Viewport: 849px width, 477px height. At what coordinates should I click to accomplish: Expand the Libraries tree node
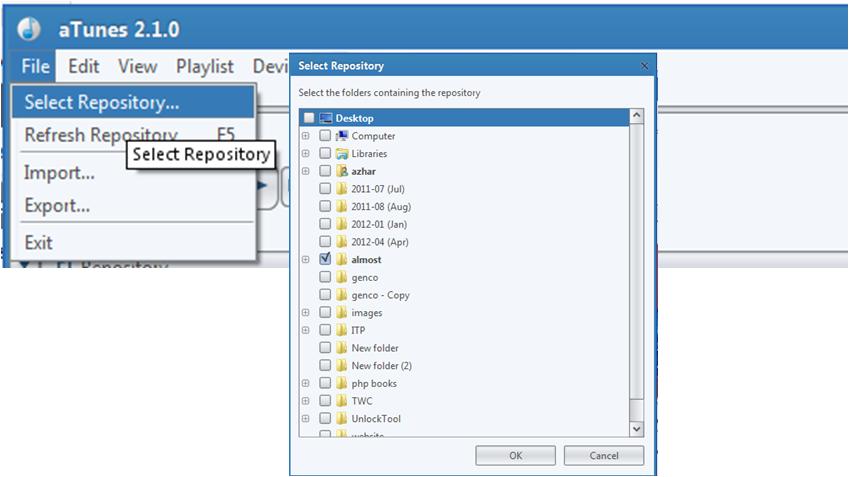click(x=305, y=154)
